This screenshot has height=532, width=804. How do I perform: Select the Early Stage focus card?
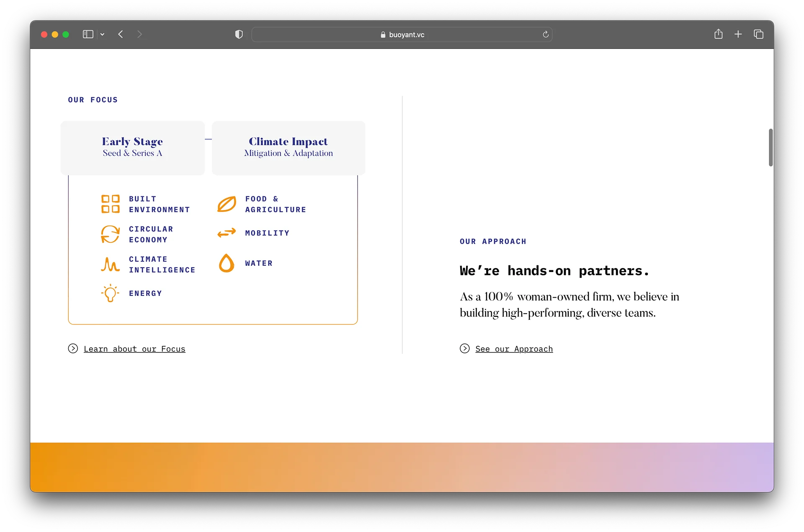[132, 147]
